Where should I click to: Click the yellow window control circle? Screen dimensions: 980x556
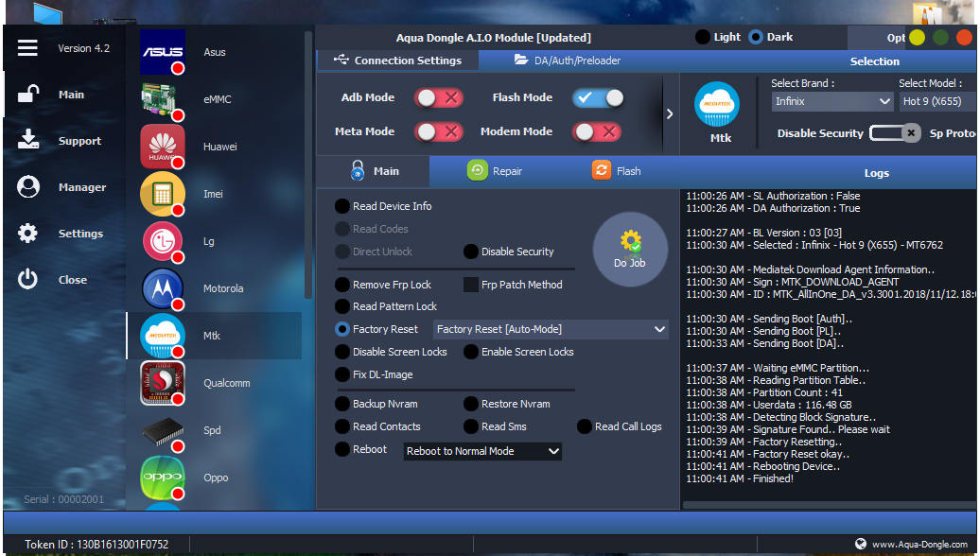coord(917,38)
